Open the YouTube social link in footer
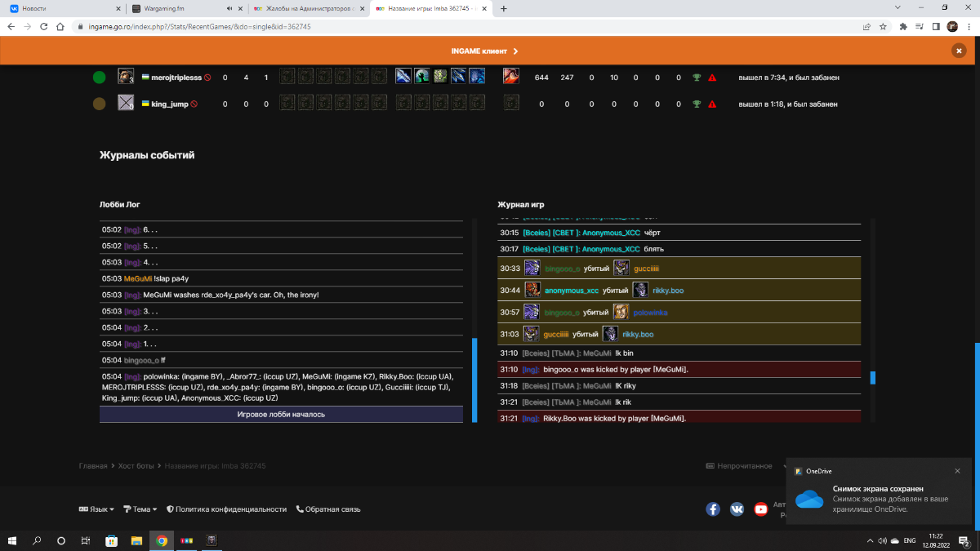This screenshot has height=551, width=980. pyautogui.click(x=761, y=509)
